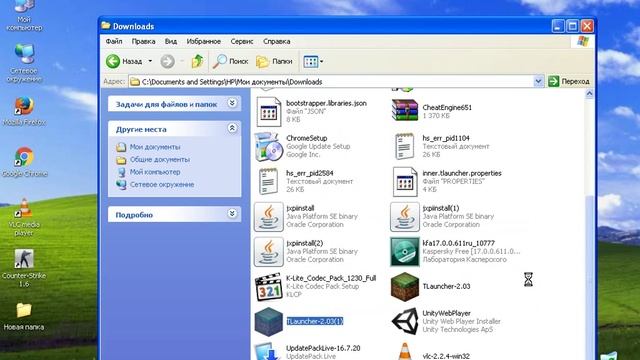
Task: Open the Файл menu
Action: [114, 41]
